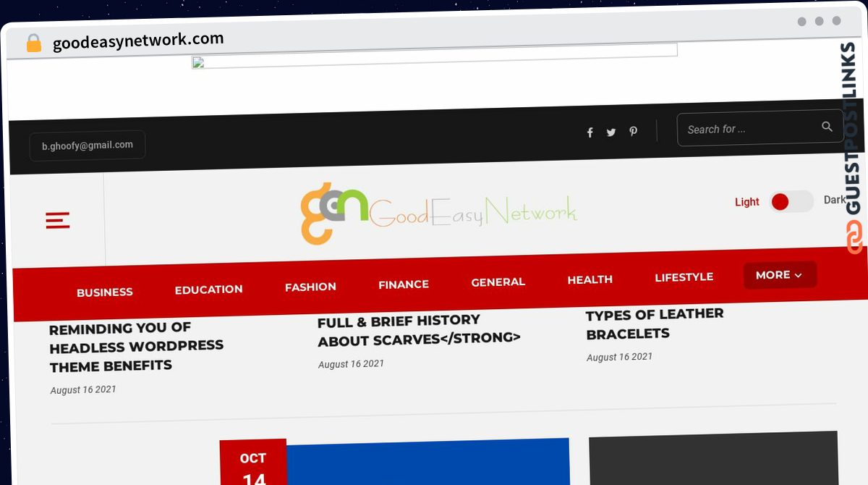Open the blue featured post image

click(x=427, y=461)
